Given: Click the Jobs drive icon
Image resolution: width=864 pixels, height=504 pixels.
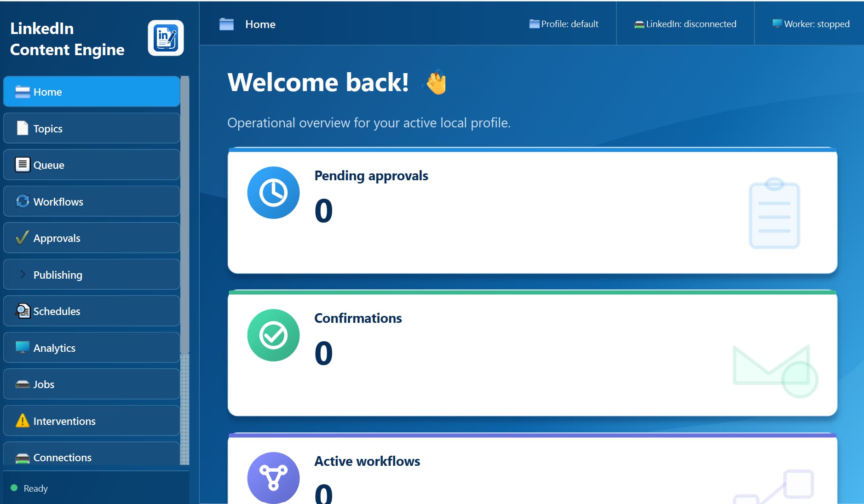Looking at the screenshot, I should (x=22, y=384).
